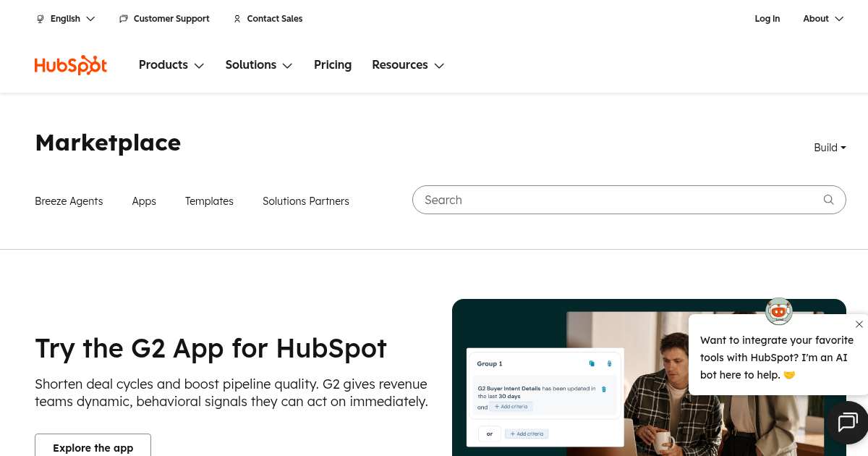Open the Resources dropdown menu

(408, 65)
